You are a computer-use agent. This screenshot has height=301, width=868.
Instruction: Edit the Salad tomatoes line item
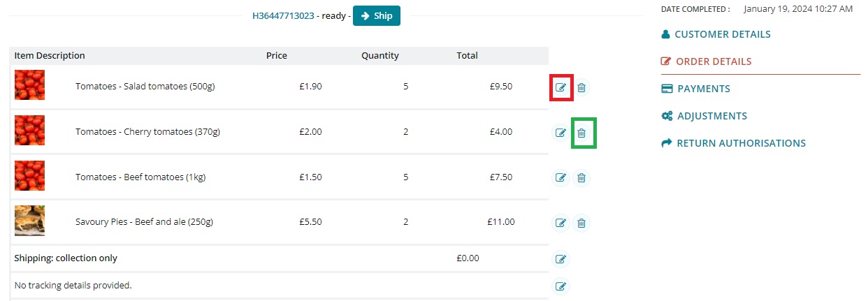point(560,87)
